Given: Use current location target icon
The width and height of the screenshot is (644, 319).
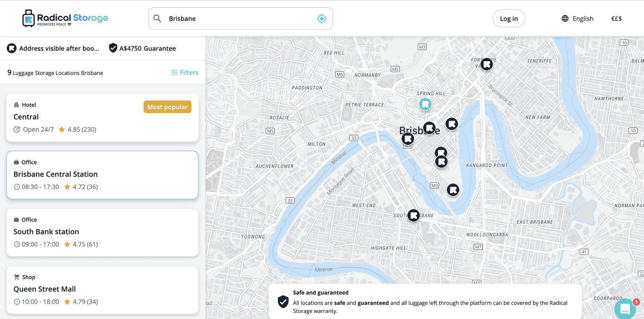Looking at the screenshot, I should tap(322, 18).
